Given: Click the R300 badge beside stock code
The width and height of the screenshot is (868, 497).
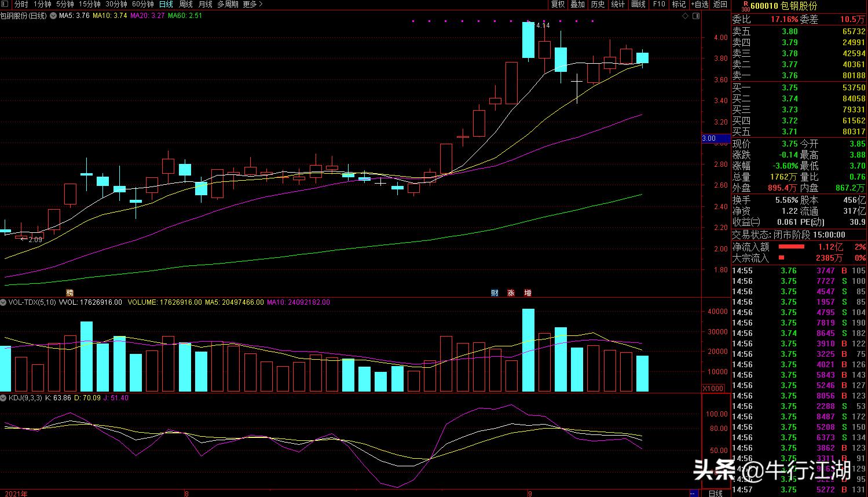Looking at the screenshot, I should [x=744, y=6].
